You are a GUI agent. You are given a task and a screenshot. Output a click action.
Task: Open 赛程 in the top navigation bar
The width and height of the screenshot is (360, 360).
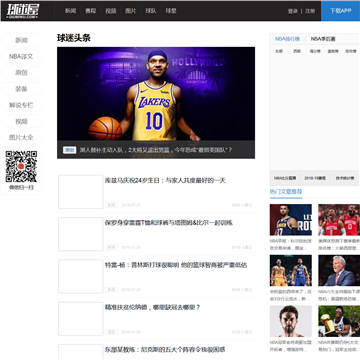(90, 11)
